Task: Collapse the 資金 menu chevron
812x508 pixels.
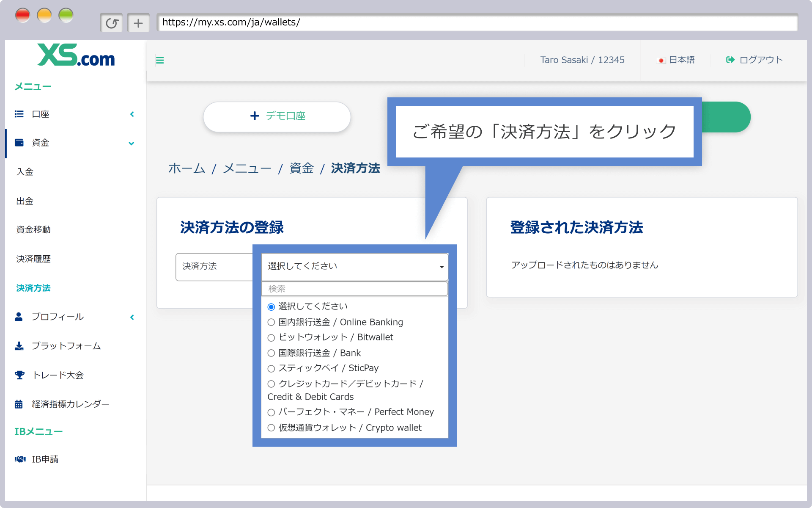Action: pyautogui.click(x=132, y=144)
